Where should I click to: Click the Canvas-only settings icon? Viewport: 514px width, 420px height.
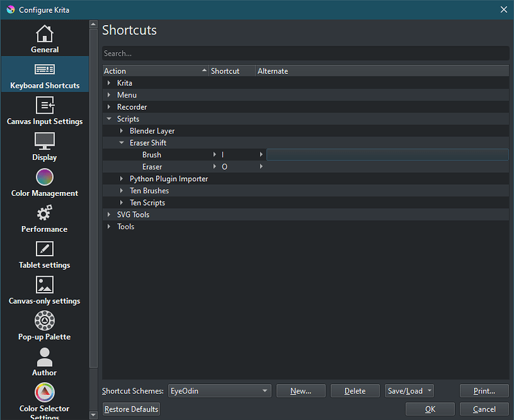(44, 284)
